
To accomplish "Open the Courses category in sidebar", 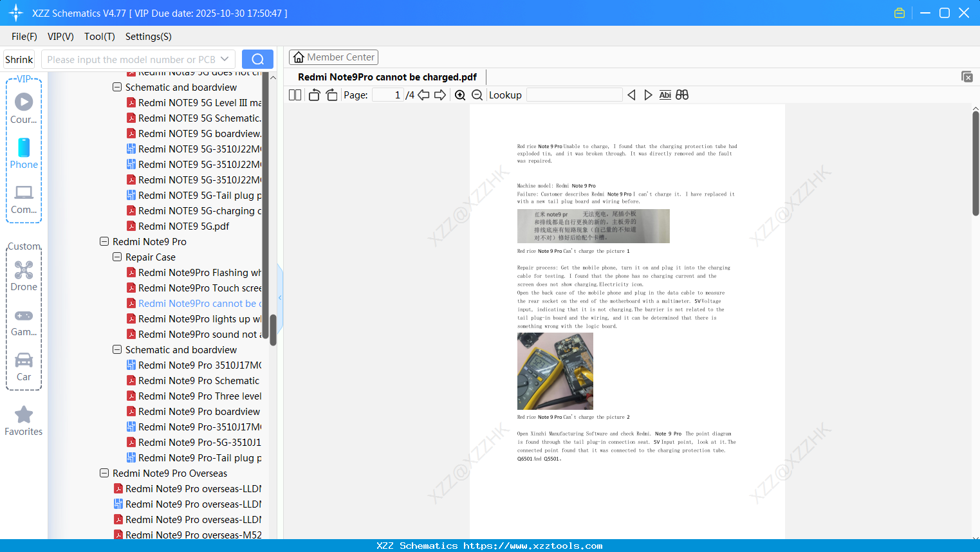I will click(24, 108).
